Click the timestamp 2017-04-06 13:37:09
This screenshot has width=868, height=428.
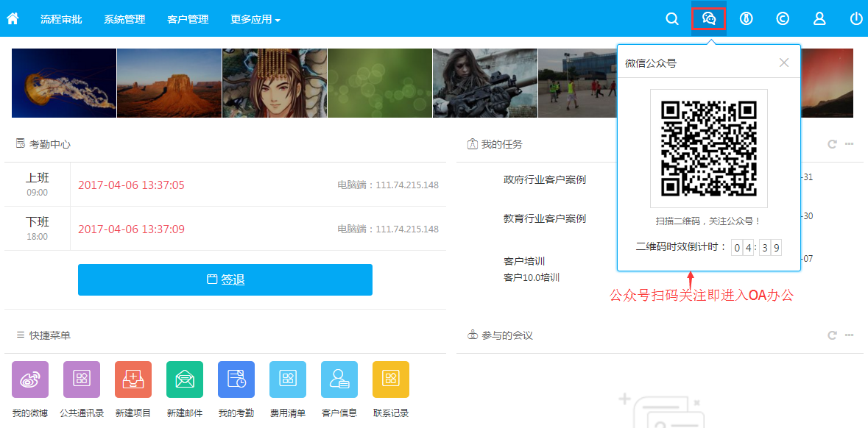click(131, 229)
